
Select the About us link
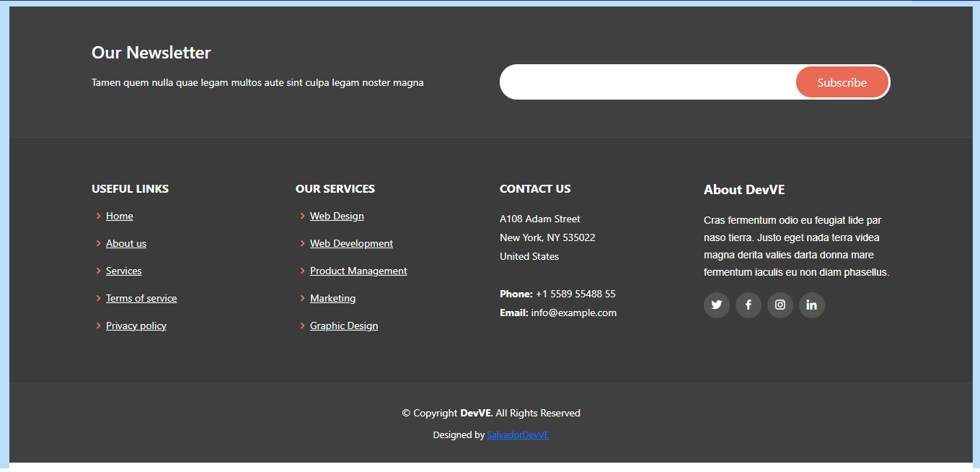[126, 243]
